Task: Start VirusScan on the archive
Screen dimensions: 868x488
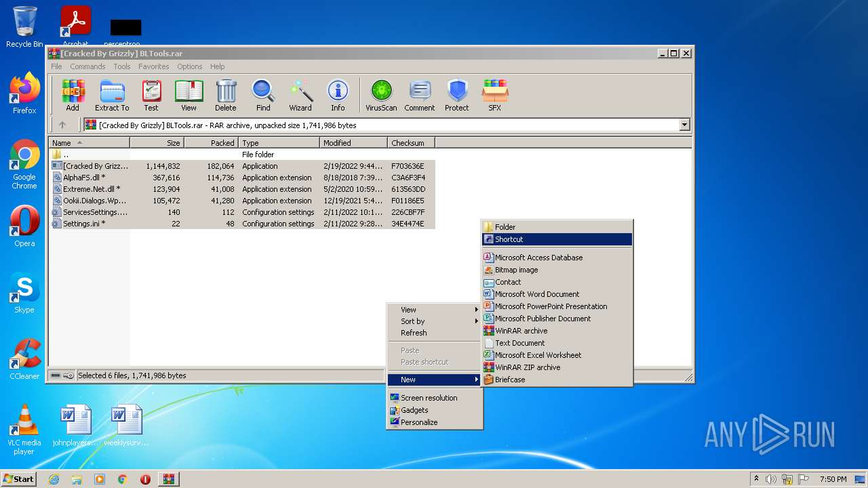Action: pos(381,95)
